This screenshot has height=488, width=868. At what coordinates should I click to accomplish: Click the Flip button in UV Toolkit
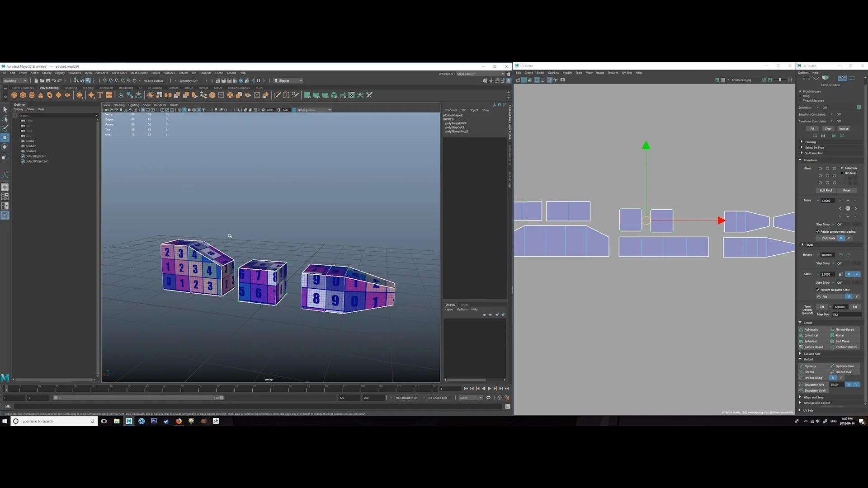click(x=830, y=296)
